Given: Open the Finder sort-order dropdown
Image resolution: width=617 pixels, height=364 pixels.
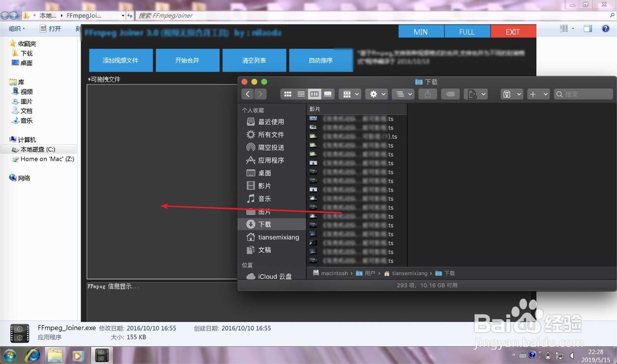Looking at the screenshot, I should (404, 94).
